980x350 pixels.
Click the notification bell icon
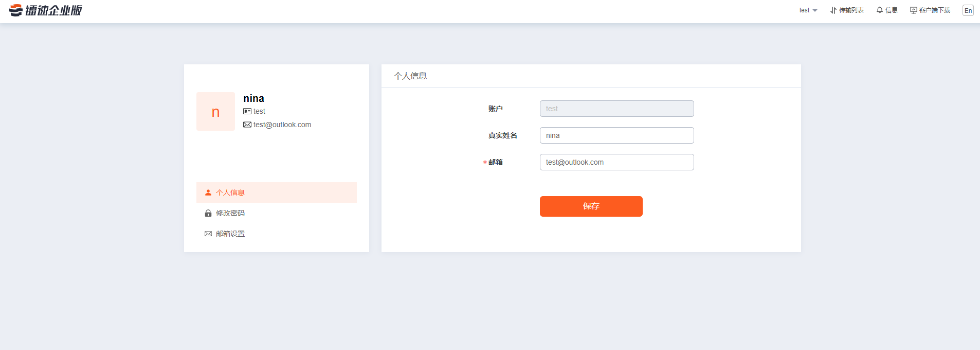880,10
